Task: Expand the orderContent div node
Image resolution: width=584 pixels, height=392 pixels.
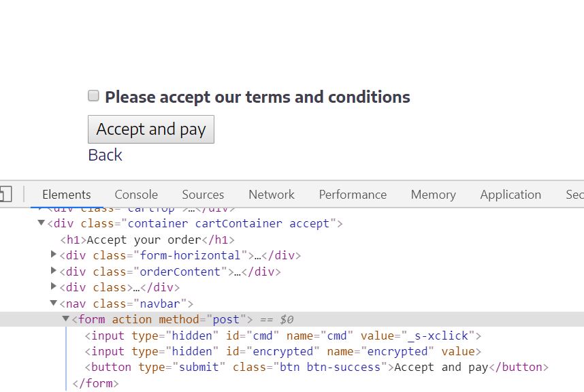Action: pos(54,270)
